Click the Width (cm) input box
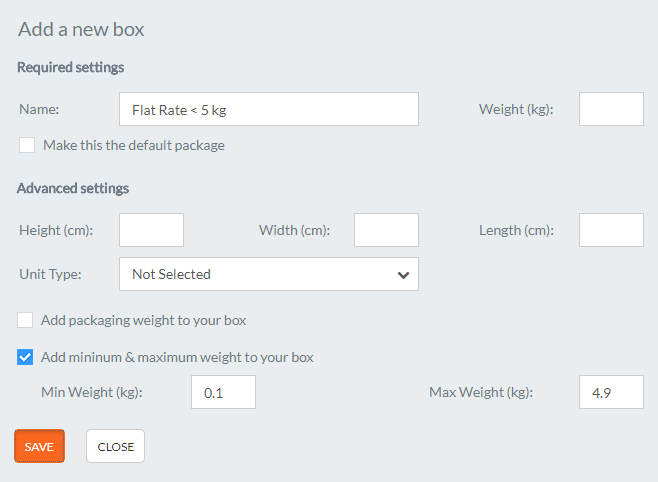Screen dimensions: 658x482 [386, 230]
